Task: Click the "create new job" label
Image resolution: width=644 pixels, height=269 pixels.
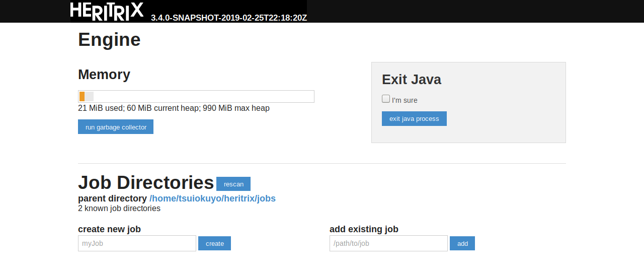Action: (109, 229)
